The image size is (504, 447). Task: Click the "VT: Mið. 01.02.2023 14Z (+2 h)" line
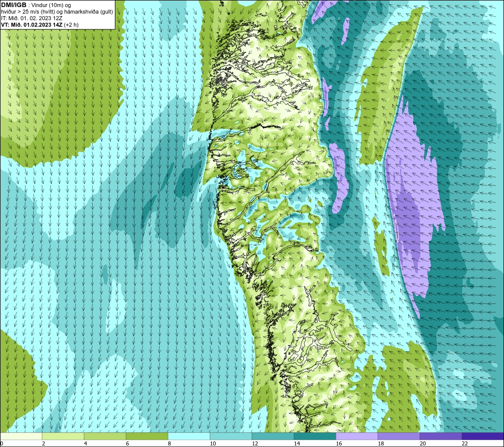pyautogui.click(x=39, y=25)
